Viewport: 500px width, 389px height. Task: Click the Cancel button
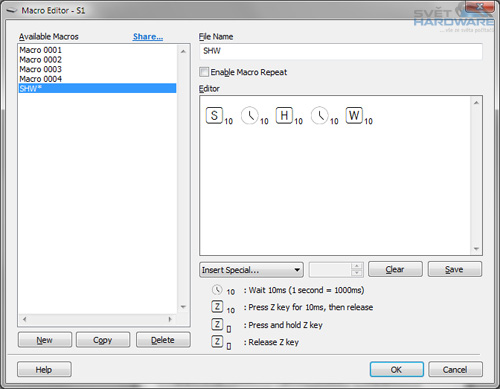pos(455,369)
